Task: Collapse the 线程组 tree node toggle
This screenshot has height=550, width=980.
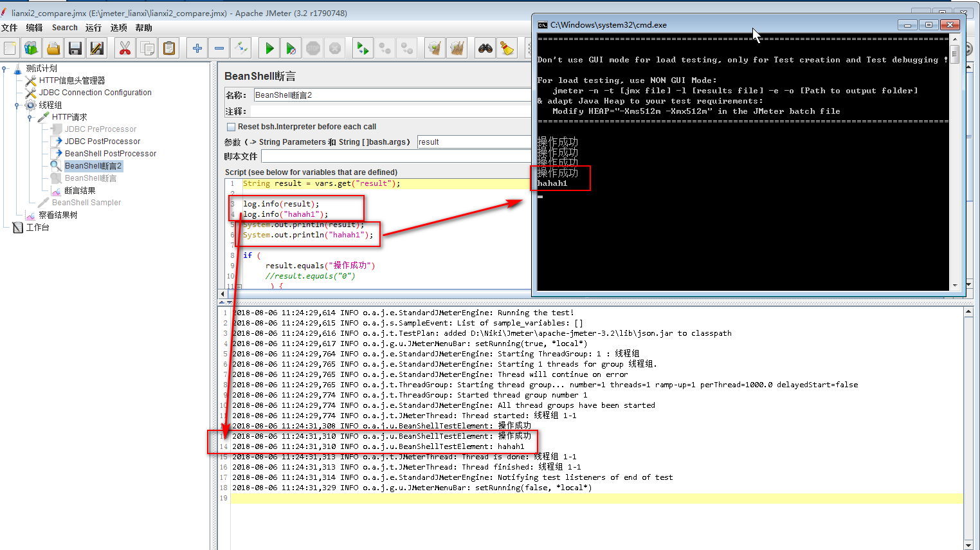Action: pos(17,105)
